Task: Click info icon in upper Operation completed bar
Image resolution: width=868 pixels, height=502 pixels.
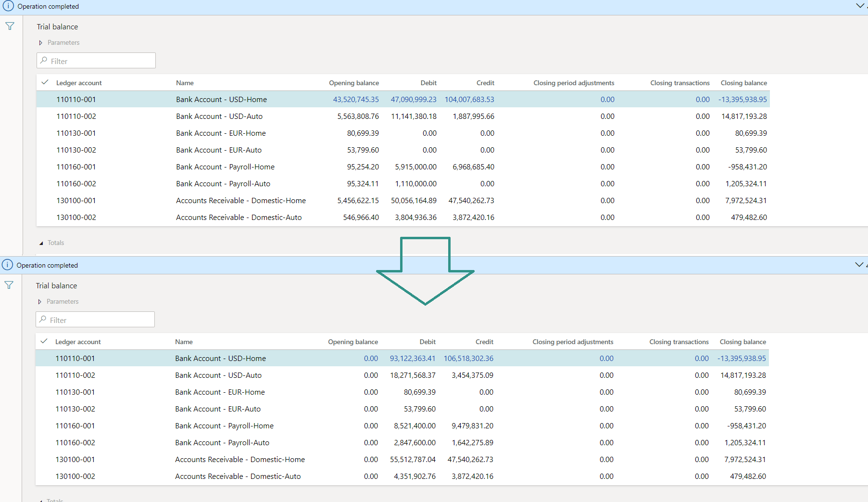Action: (8, 6)
